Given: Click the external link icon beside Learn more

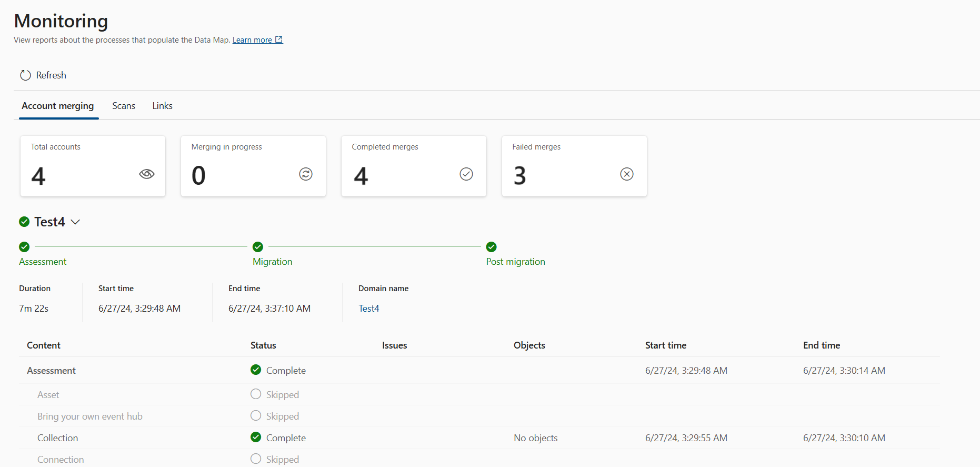Looking at the screenshot, I should 279,39.
